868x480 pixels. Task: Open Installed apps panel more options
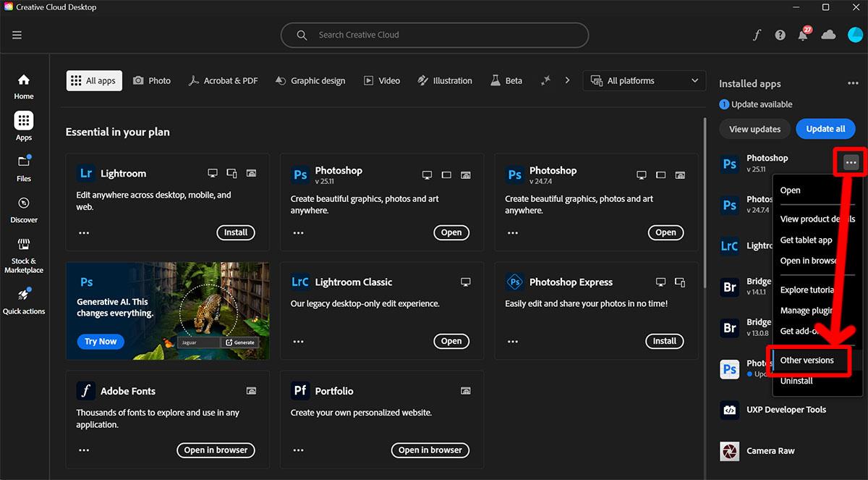(x=853, y=83)
